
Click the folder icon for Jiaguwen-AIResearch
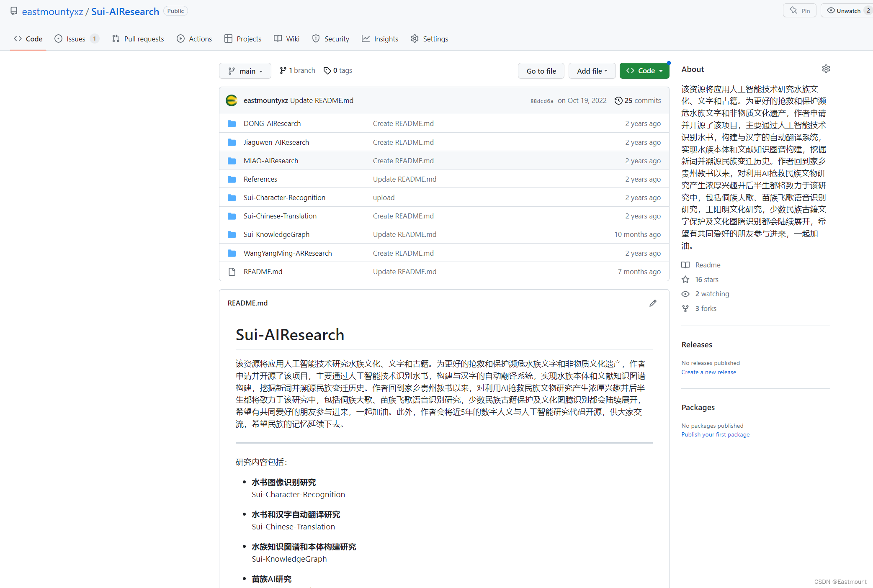[232, 142]
